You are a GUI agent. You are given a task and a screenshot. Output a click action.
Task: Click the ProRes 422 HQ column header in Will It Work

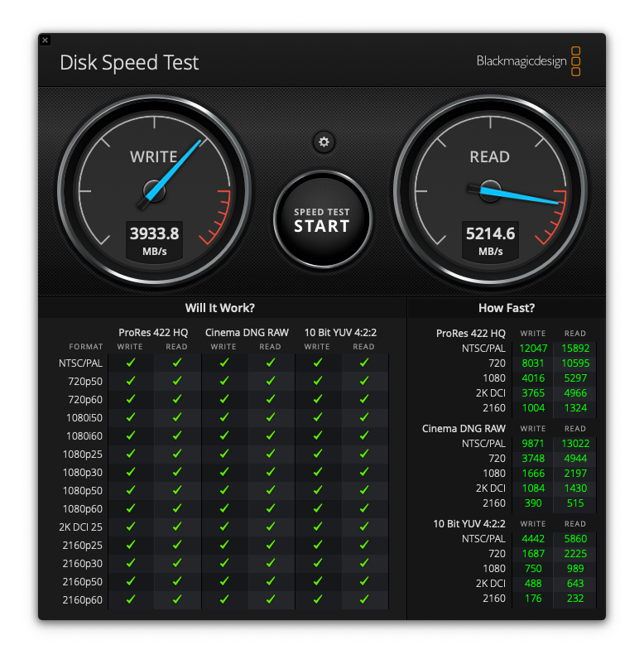(153, 333)
